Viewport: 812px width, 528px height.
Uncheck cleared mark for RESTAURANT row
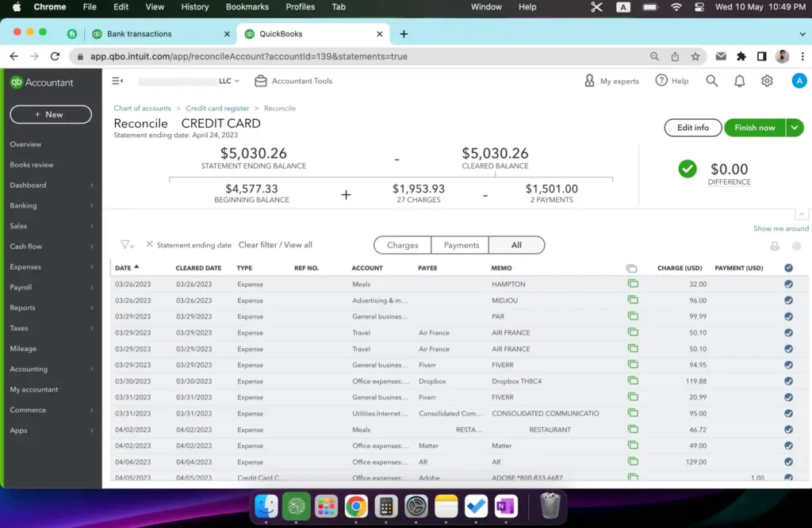788,430
